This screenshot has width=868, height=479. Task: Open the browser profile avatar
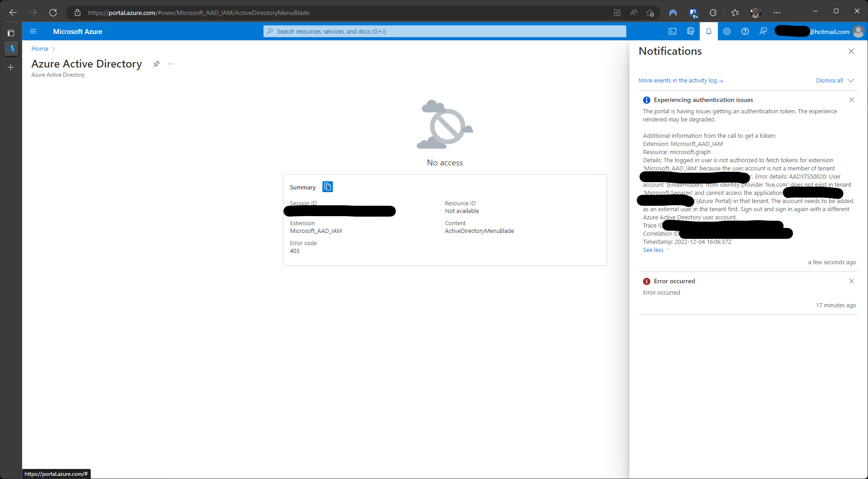(x=756, y=13)
